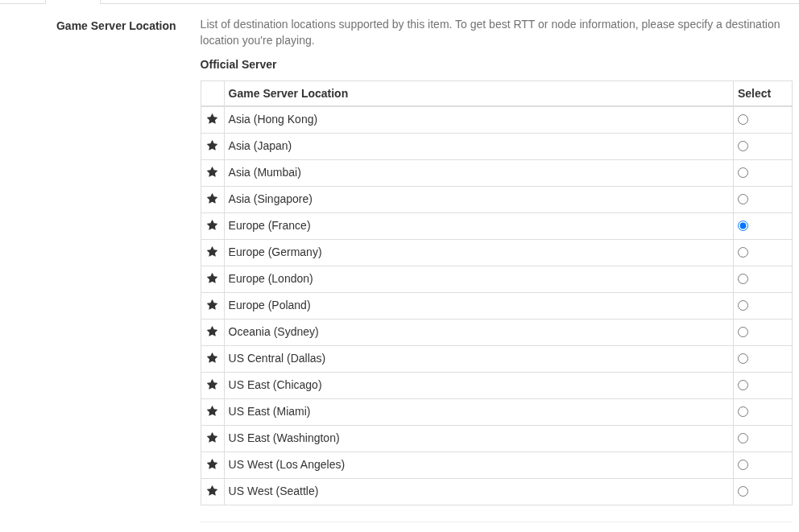Select the US East (Chicago) radio button
This screenshot has height=532, width=799.
tap(743, 386)
